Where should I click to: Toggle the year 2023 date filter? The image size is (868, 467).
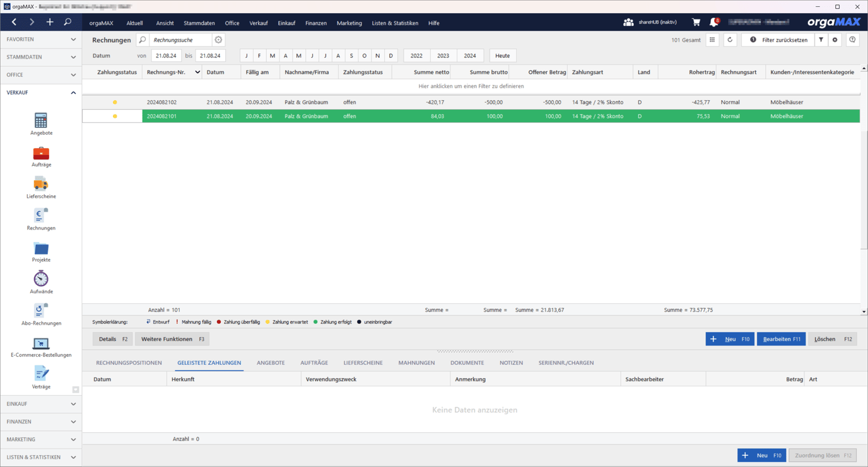click(443, 55)
